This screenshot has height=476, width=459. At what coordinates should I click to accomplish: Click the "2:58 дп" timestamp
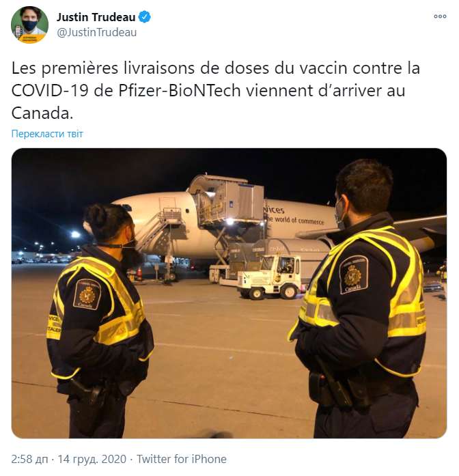[29, 459]
